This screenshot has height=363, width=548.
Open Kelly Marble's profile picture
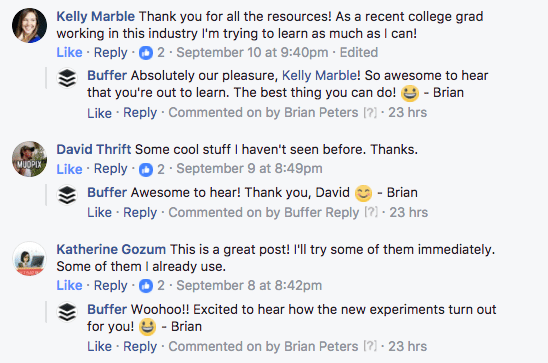[29, 26]
